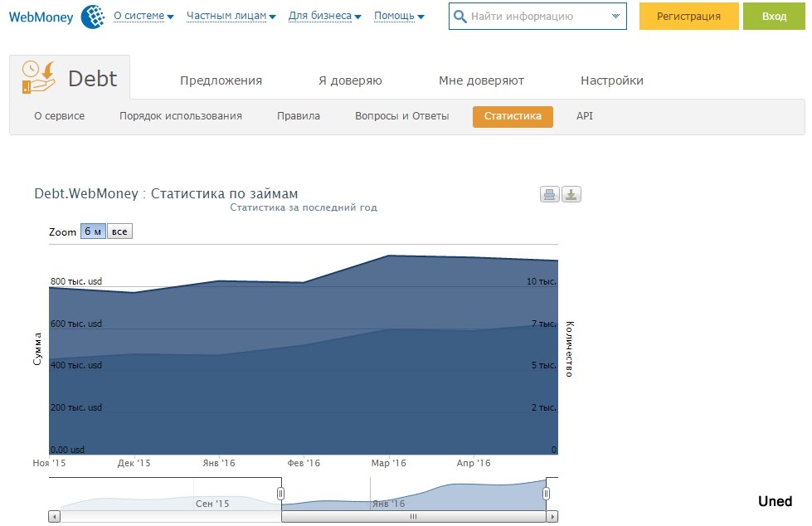812x526 pixels.
Task: Open the 'О системе' dropdown menu
Action: [143, 16]
